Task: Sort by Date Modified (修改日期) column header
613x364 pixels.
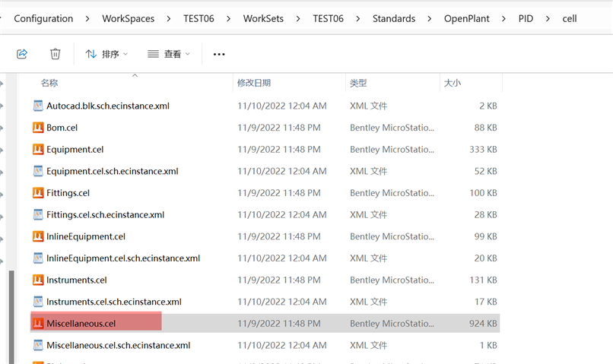Action: coord(254,83)
